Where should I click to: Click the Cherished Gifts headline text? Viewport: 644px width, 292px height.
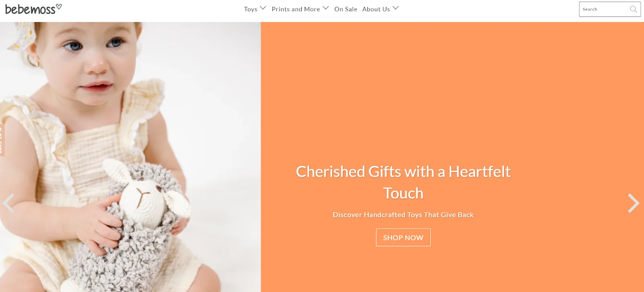(x=403, y=182)
